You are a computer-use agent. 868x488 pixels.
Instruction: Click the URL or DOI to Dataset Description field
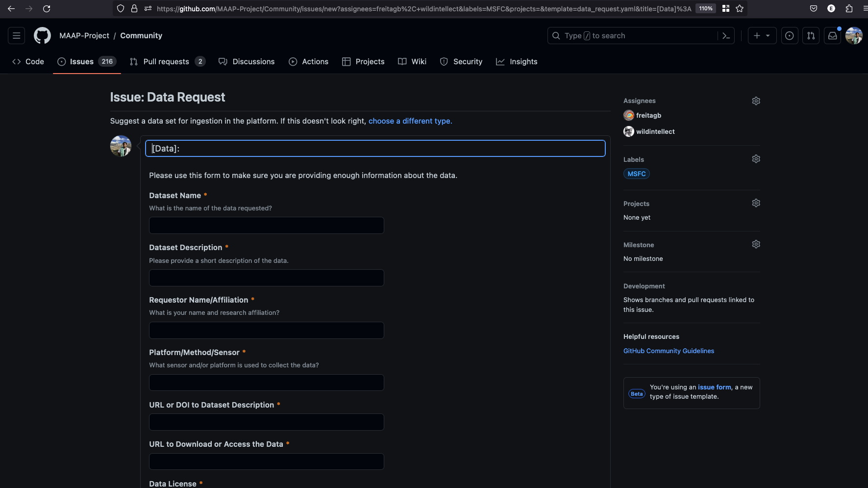coord(267,422)
